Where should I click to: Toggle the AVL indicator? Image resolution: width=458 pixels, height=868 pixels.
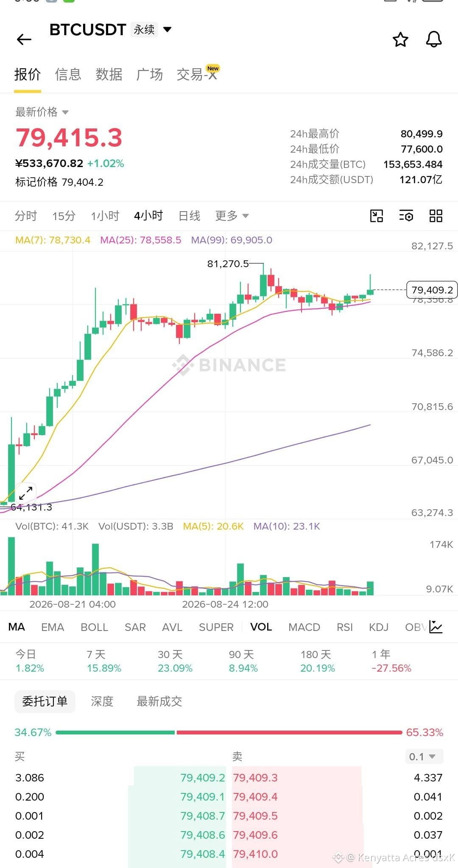pos(172,627)
